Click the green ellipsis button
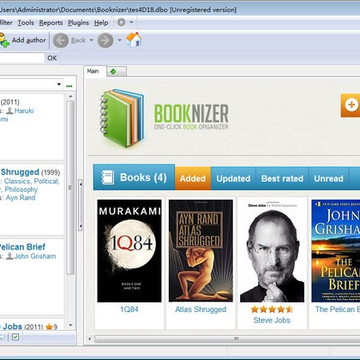This screenshot has height=360, width=360. [x=69, y=86]
